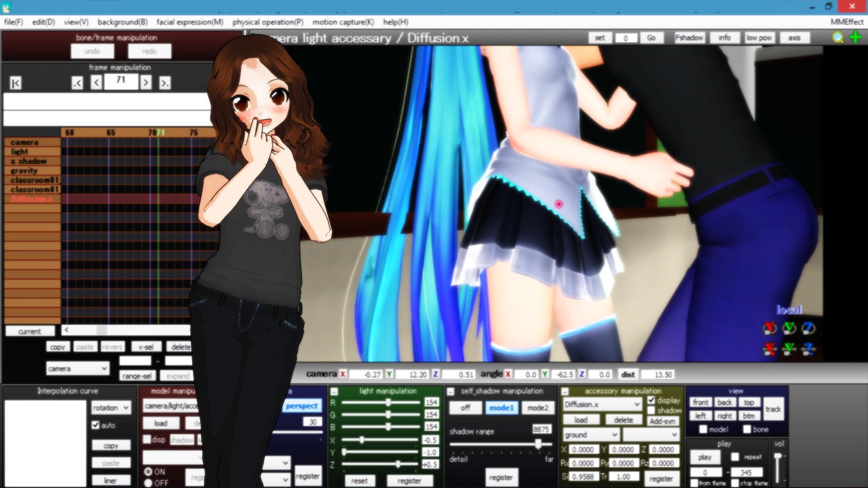This screenshot has height=488, width=868.
Task: Click the play button
Action: coord(705,457)
